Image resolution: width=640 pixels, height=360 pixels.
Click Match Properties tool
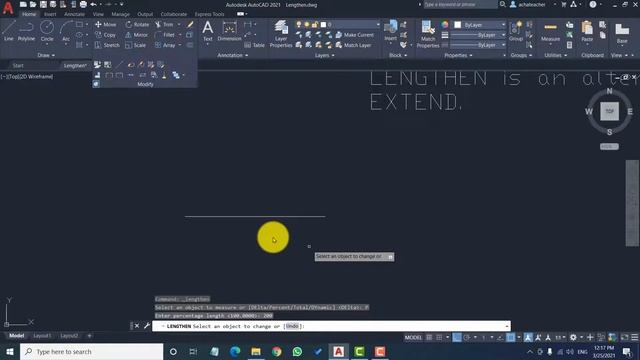[x=428, y=34]
